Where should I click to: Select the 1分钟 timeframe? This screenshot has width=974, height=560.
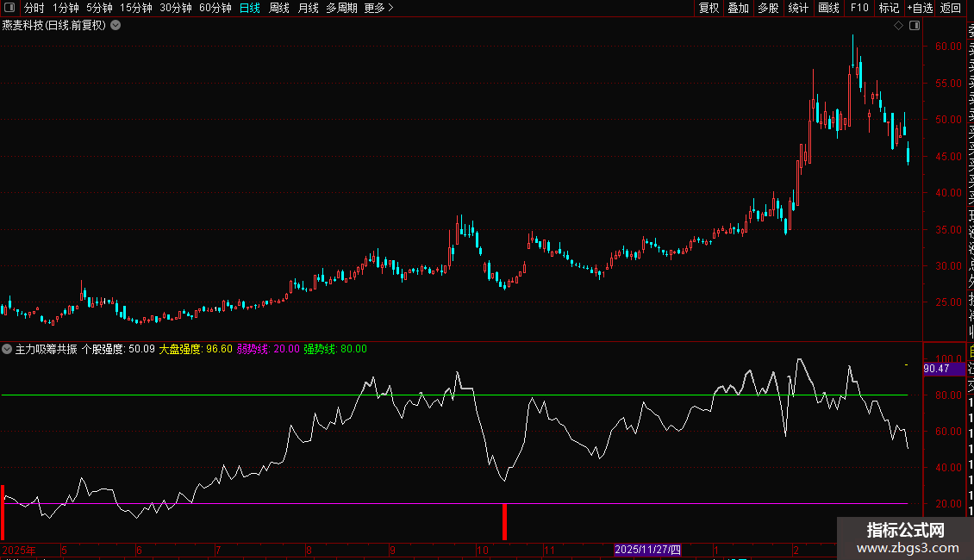click(66, 8)
